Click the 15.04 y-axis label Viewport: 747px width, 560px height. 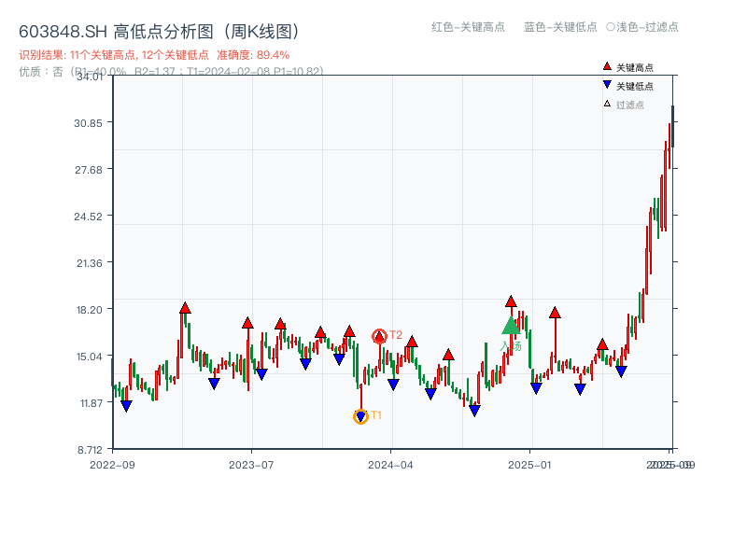point(89,357)
